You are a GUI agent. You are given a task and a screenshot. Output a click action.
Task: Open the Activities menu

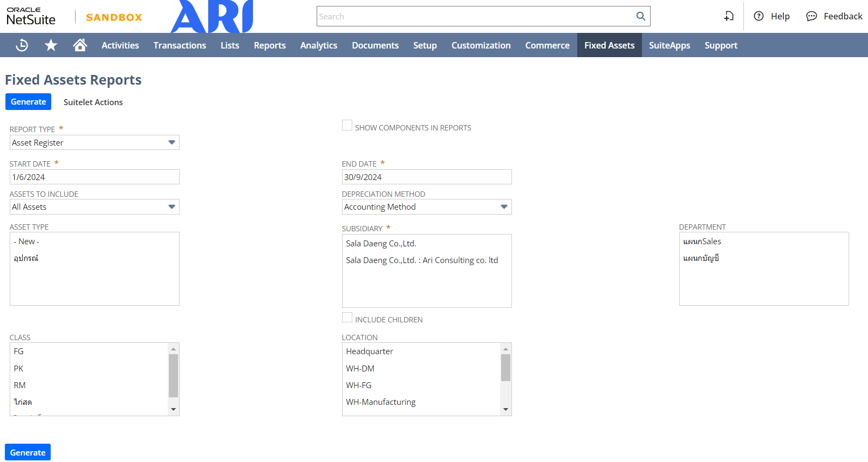click(x=120, y=45)
